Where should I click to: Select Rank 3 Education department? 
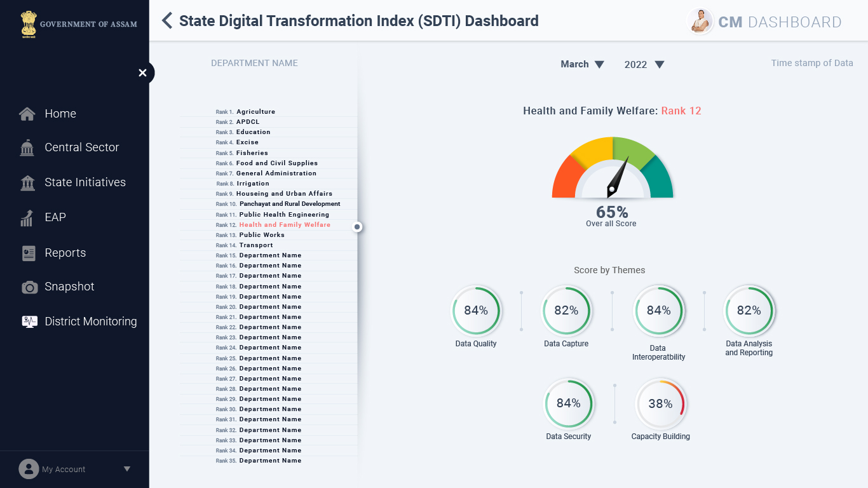tap(253, 132)
